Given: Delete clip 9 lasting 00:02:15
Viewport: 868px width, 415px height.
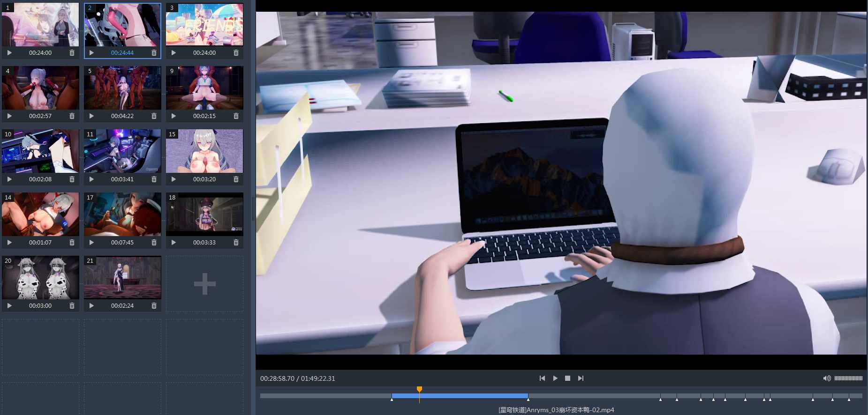Looking at the screenshot, I should 236,116.
